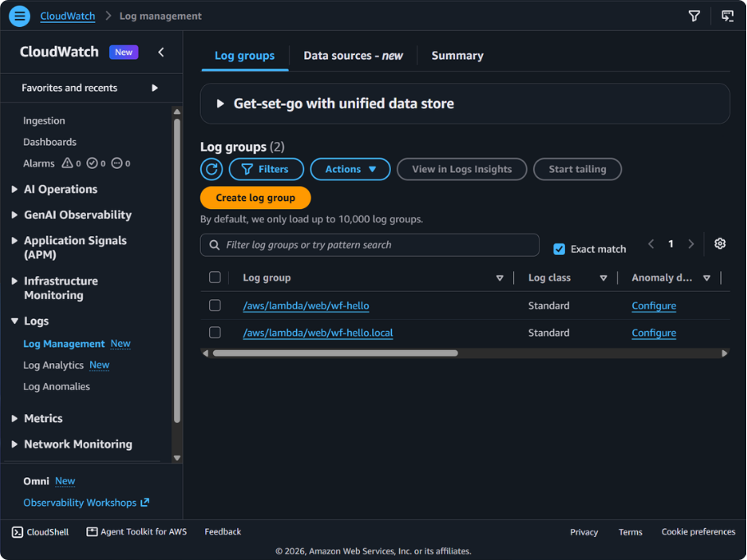Select the /aws/lambda/web/wf-hello row checkbox
Viewport: 747px width, 560px height.
215,305
